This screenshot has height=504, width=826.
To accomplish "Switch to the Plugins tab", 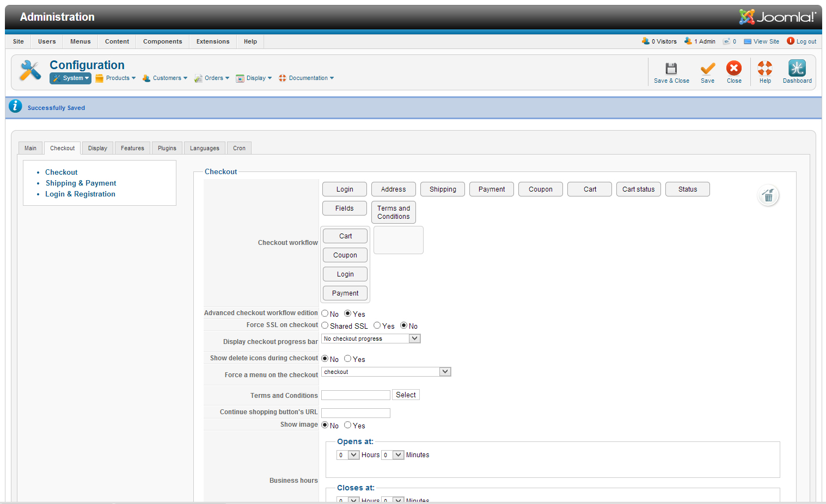I will 167,148.
